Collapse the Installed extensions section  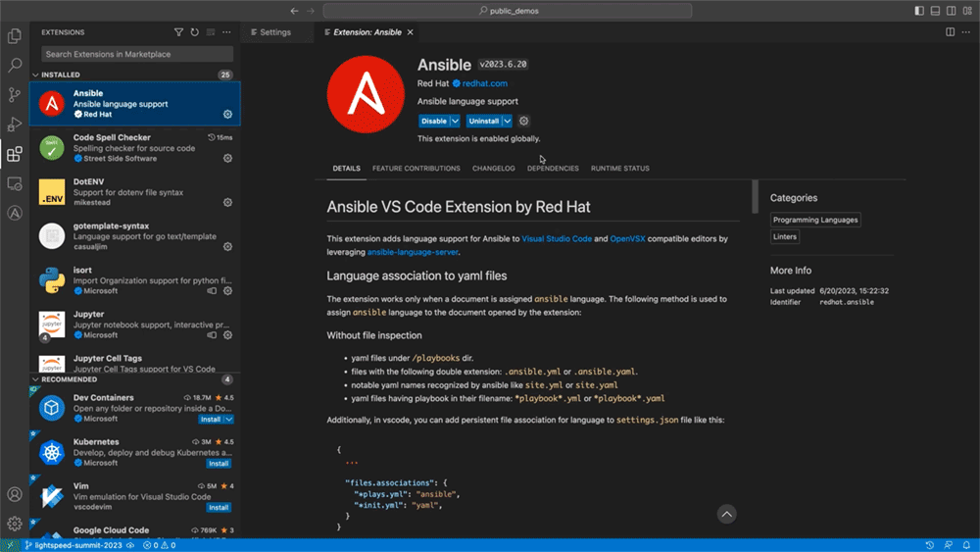click(36, 75)
